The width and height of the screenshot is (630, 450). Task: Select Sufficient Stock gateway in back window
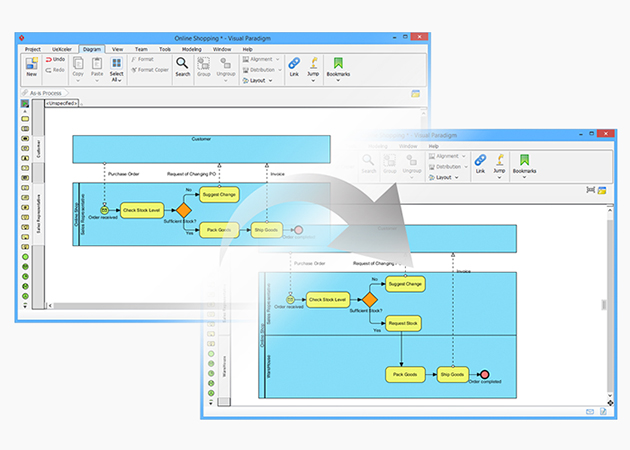click(184, 210)
